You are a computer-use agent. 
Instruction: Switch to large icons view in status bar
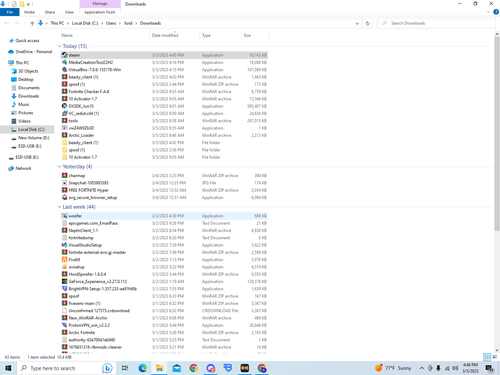494,357
